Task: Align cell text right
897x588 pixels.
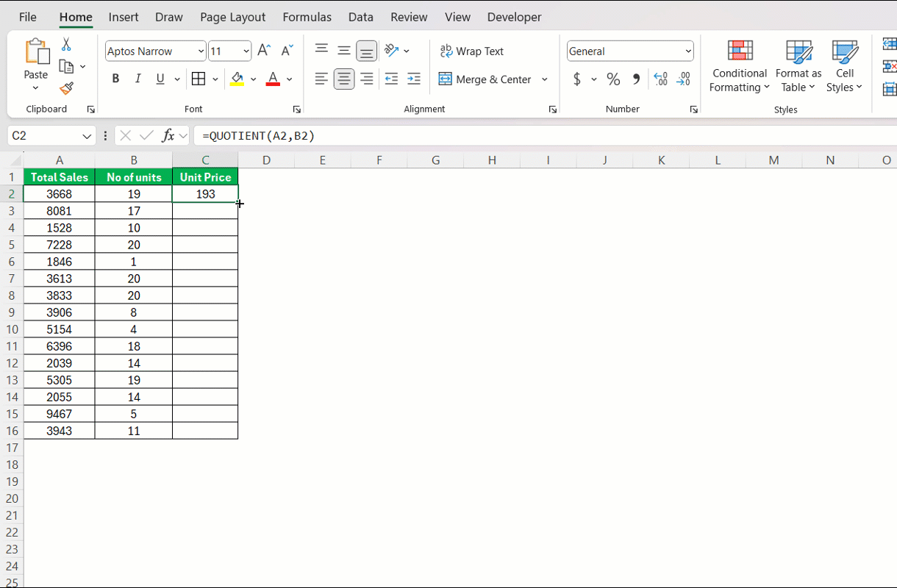Action: click(x=367, y=79)
